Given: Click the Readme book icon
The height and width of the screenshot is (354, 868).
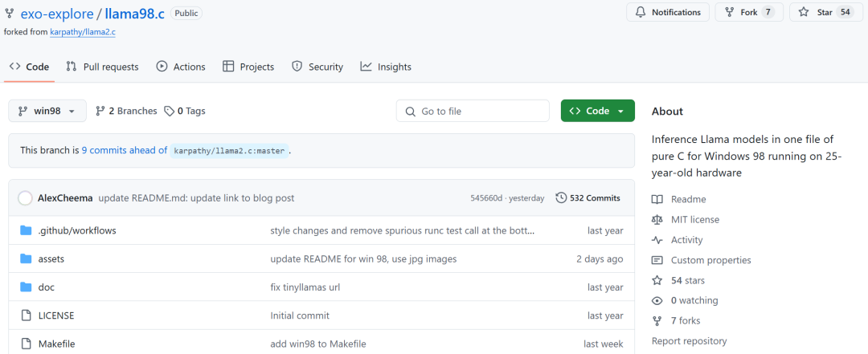Looking at the screenshot, I should pos(657,199).
